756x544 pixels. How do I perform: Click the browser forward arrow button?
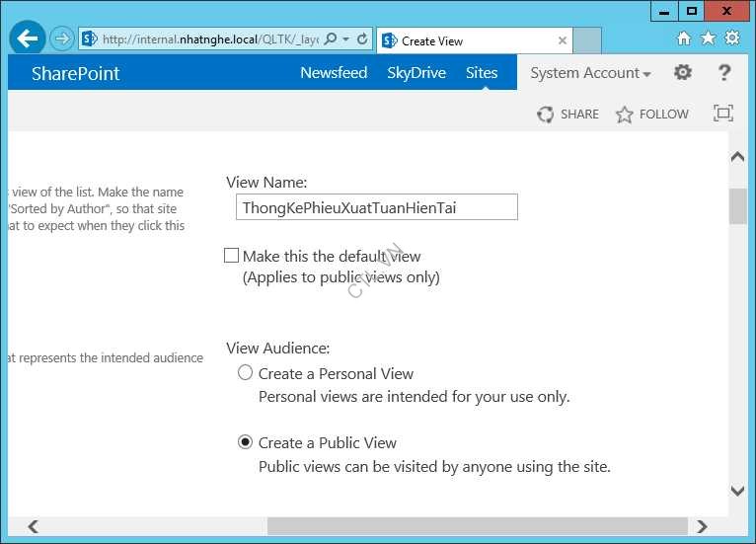coord(62,39)
